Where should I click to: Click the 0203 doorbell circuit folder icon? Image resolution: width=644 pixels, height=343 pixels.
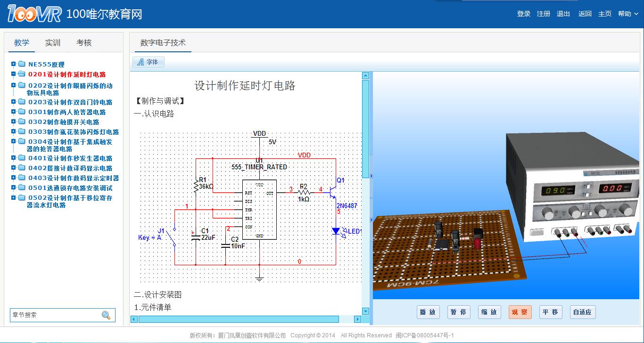point(22,102)
